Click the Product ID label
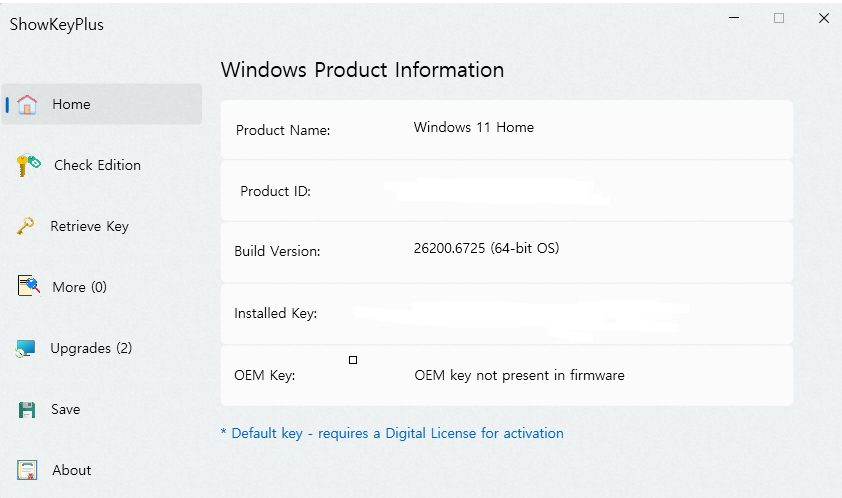 pyautogui.click(x=275, y=191)
